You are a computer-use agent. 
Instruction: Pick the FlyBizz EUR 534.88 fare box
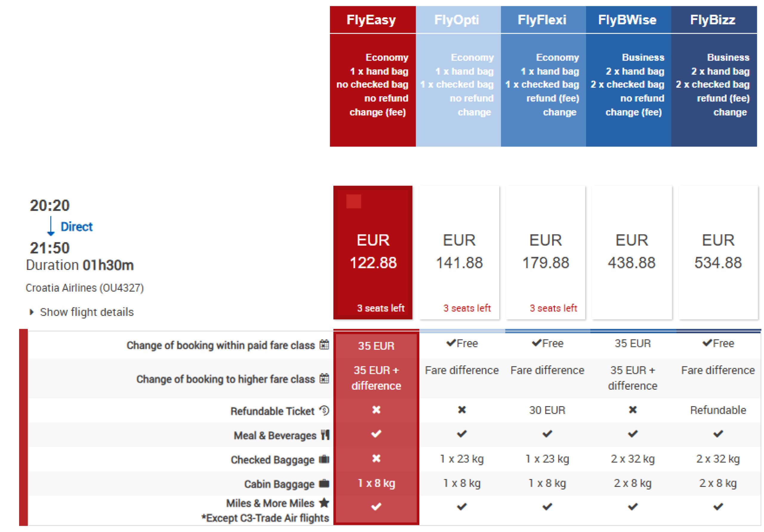718,252
